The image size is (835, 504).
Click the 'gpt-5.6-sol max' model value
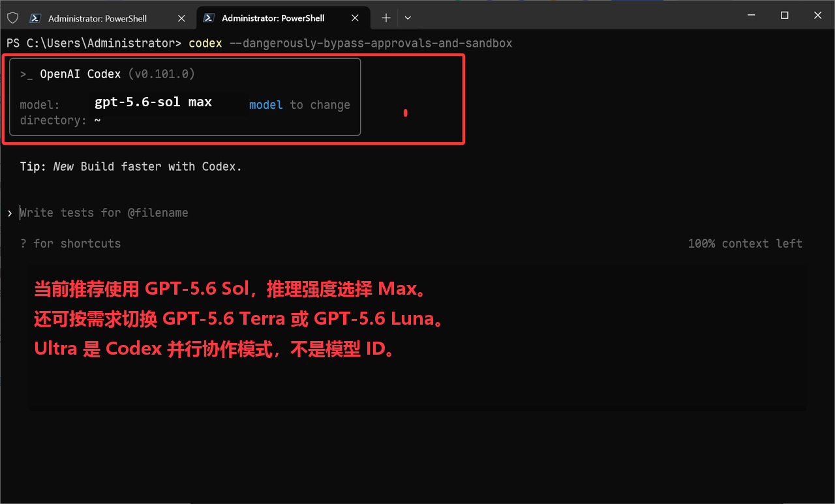[153, 102]
